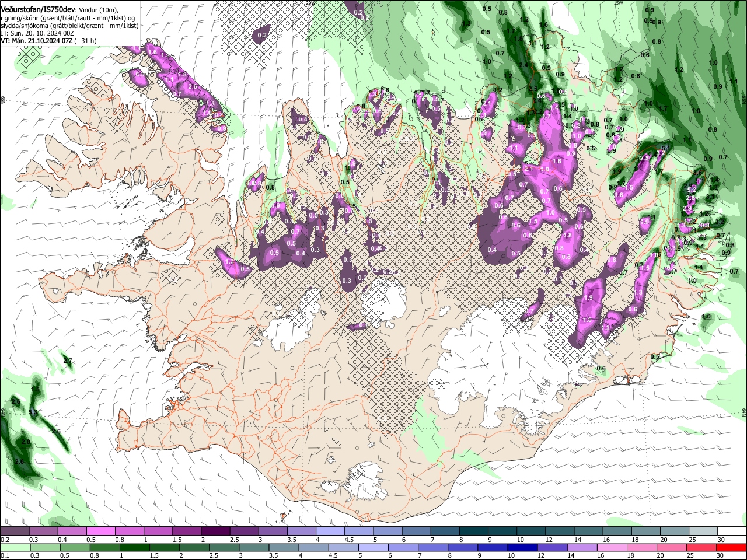Select the 9 blue swatch in rain legend

coord(493,547)
